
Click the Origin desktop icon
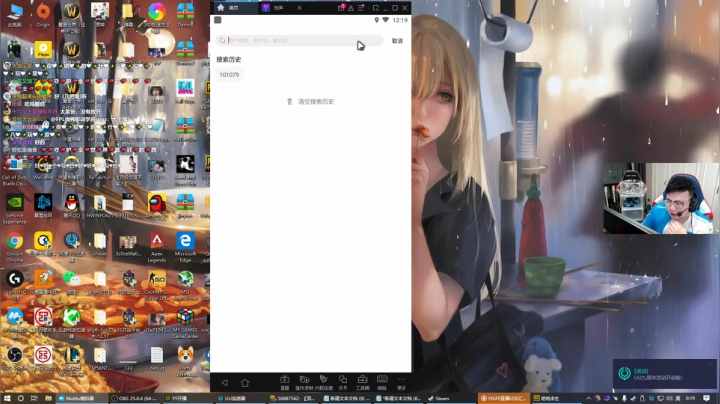(x=43, y=15)
